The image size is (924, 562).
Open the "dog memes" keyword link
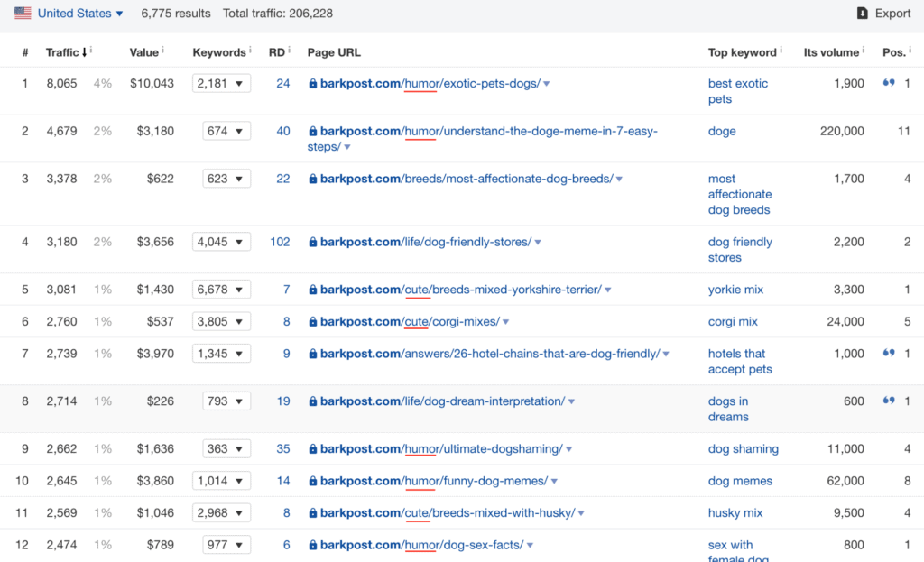(x=740, y=482)
